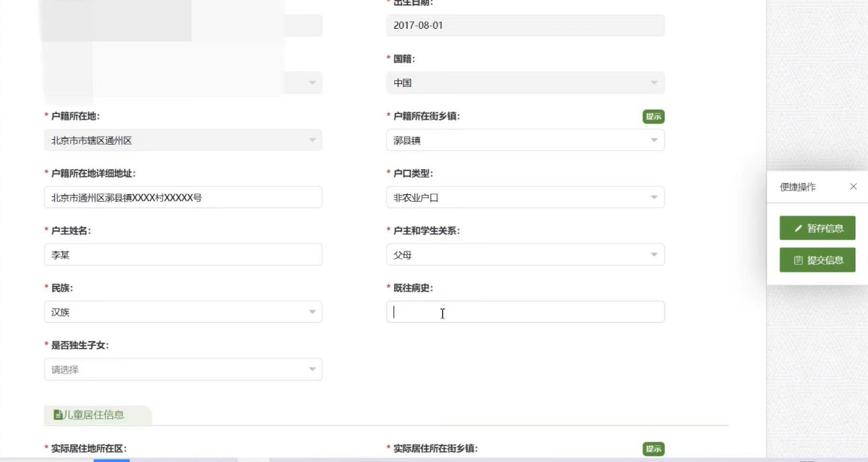
Task: Open 户籍所在街乡镇 dropdown showing 漷县镇
Action: (x=525, y=140)
